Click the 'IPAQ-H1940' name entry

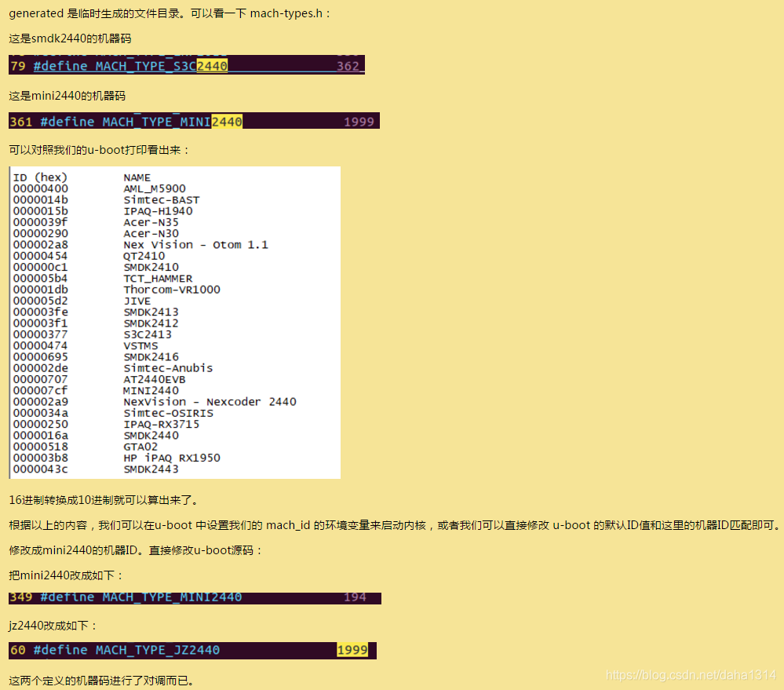pyautogui.click(x=158, y=211)
